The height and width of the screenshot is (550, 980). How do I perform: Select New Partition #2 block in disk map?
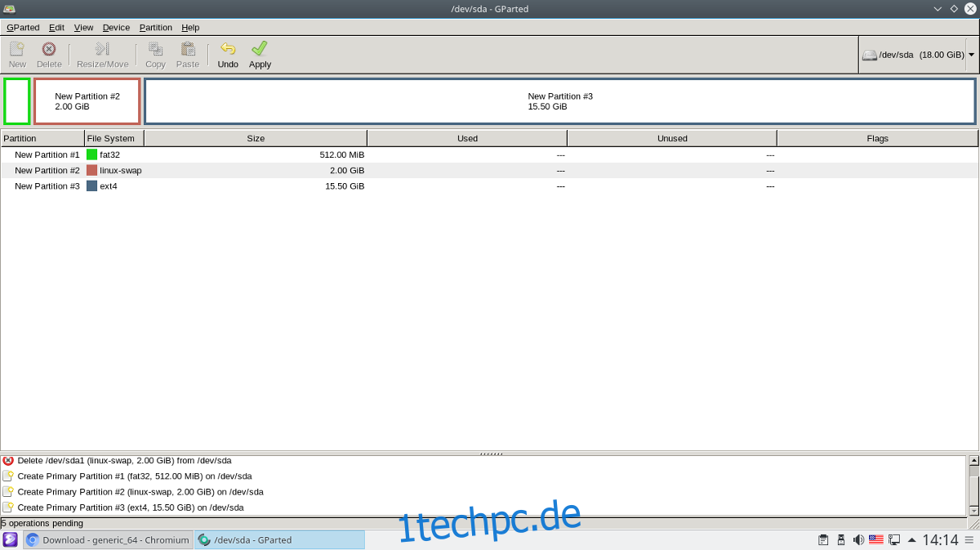tap(87, 101)
